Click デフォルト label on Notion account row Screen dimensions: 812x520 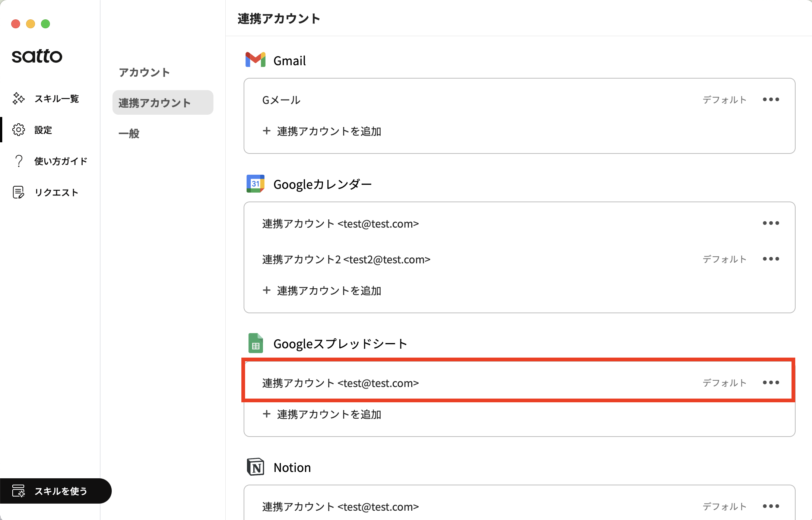(x=724, y=506)
